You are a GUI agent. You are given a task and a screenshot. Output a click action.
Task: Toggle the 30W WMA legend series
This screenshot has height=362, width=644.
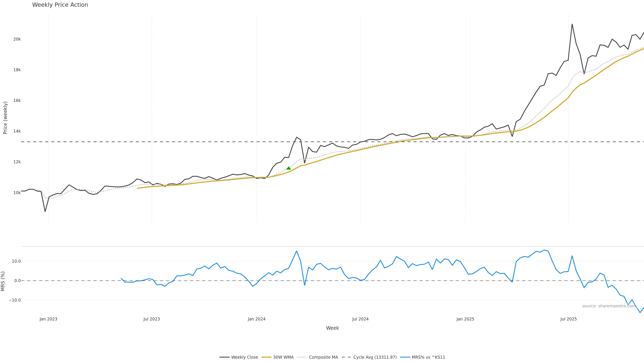click(x=283, y=357)
